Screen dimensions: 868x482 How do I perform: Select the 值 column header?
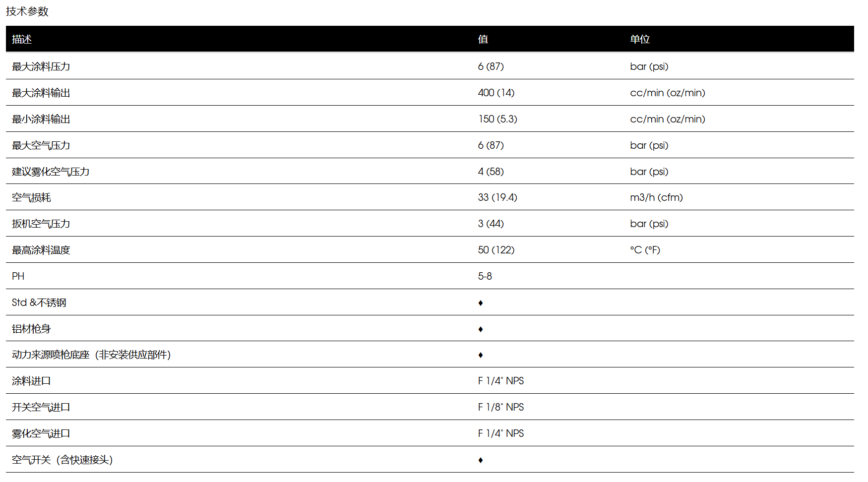(483, 39)
